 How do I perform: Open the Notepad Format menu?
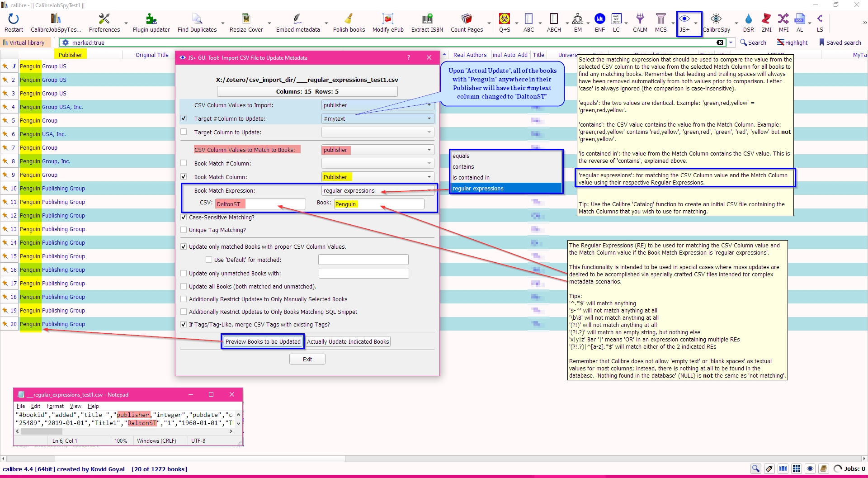click(55, 406)
